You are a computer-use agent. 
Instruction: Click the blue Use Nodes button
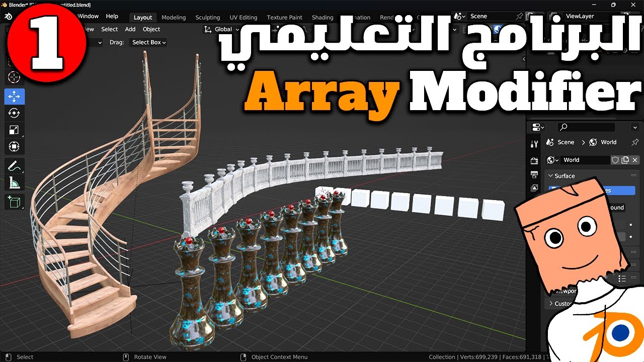[x=592, y=191]
